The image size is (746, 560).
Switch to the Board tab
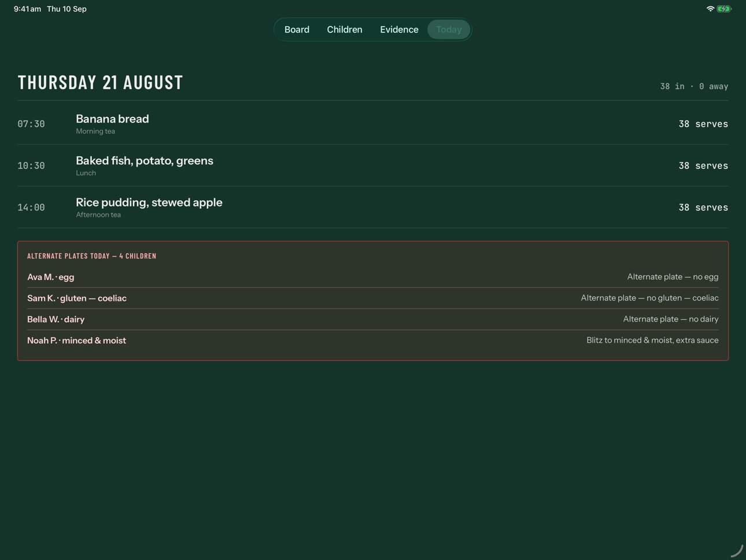[x=297, y=30]
